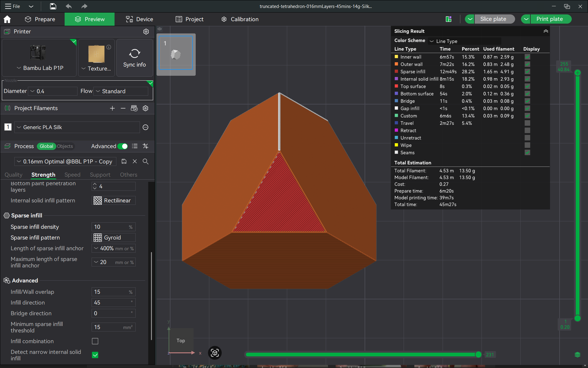
Task: Click the Slice plate button
Action: point(493,19)
